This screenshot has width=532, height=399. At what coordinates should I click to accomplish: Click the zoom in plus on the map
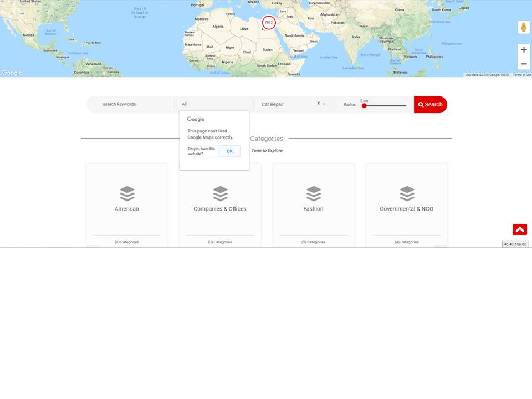click(x=523, y=49)
